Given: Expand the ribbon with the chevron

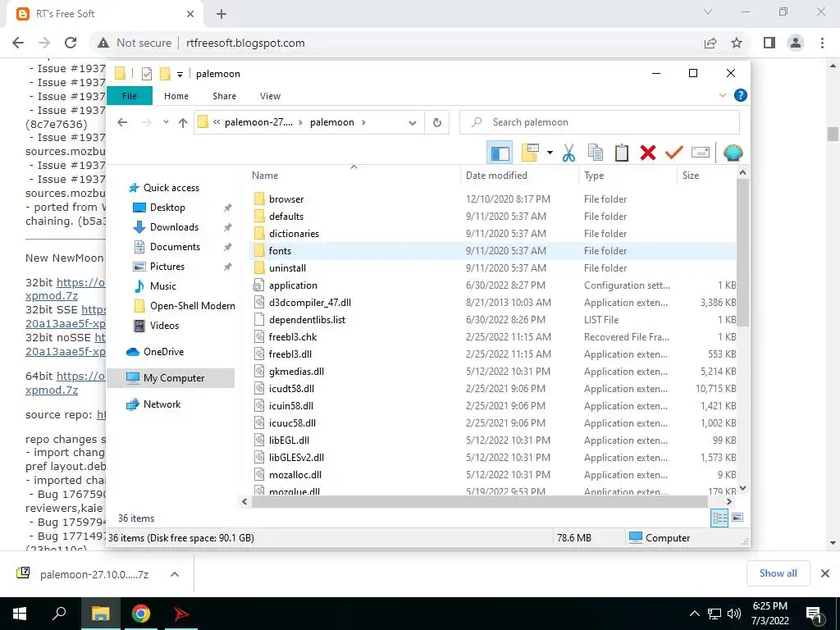Looking at the screenshot, I should [x=722, y=95].
